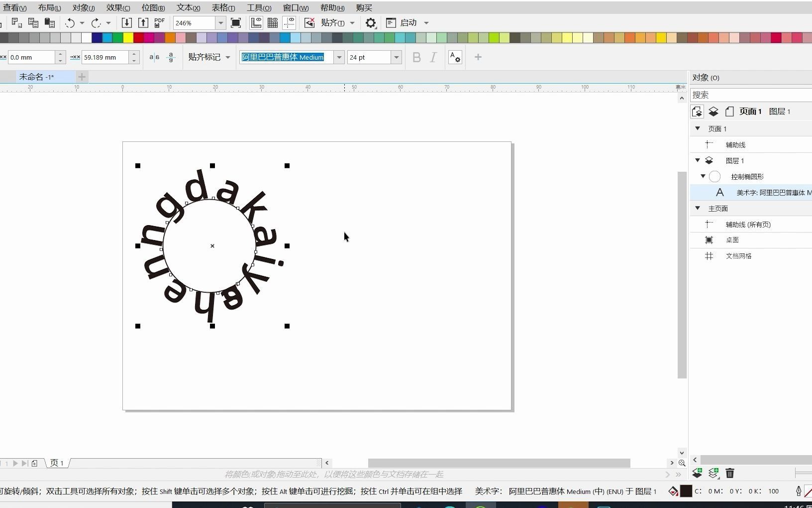Open the 对象 menu
This screenshot has height=508, width=812.
tap(84, 7)
